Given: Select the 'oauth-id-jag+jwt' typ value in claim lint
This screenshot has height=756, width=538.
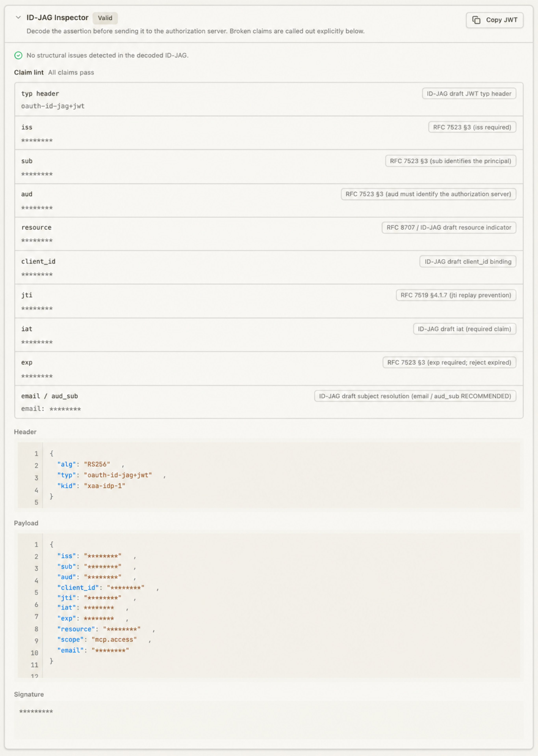Looking at the screenshot, I should point(53,106).
